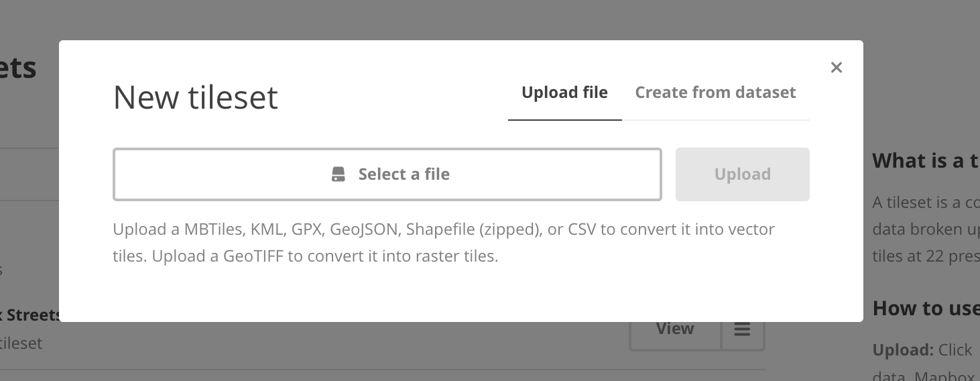Click the "data broken up" sidebar text line

(x=926, y=229)
